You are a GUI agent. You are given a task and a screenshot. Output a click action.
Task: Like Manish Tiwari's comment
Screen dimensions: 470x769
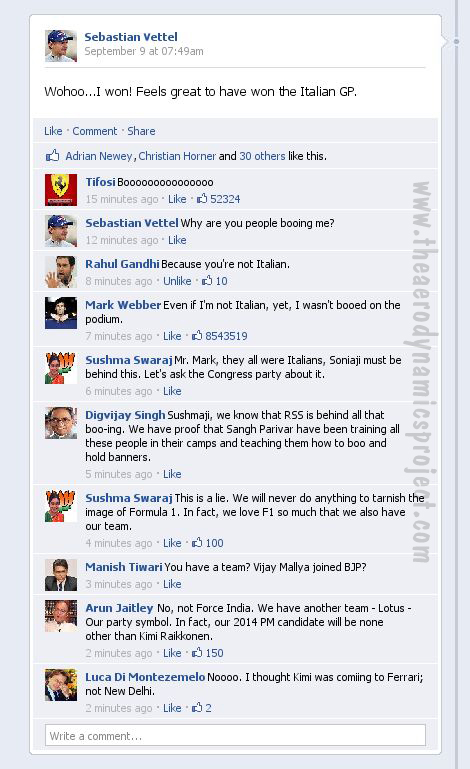point(172,584)
